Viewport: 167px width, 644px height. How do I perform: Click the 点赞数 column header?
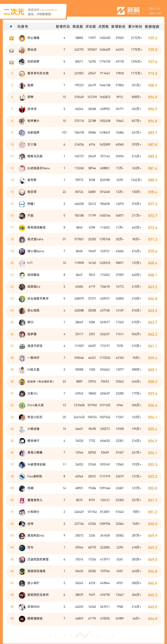(x=103, y=26)
